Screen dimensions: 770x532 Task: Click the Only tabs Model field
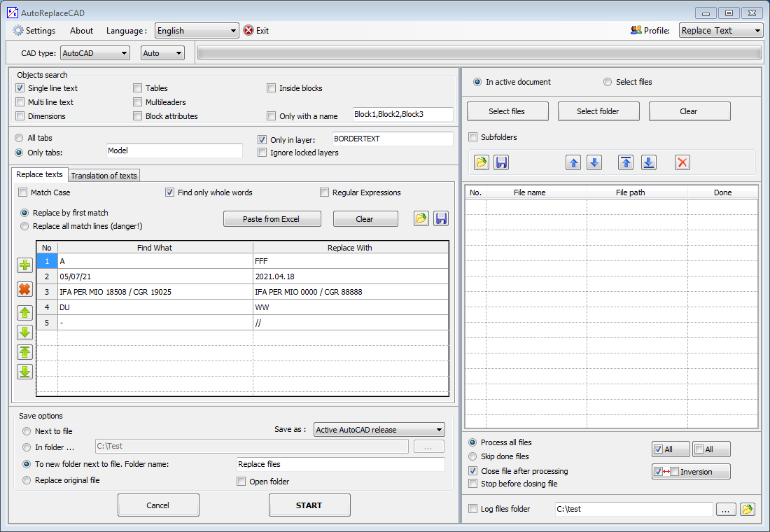click(x=174, y=150)
